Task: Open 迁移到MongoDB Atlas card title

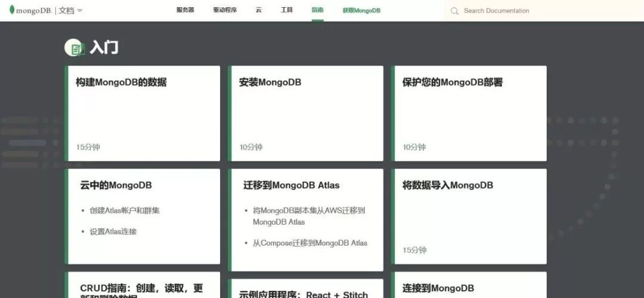Action: pos(291,185)
